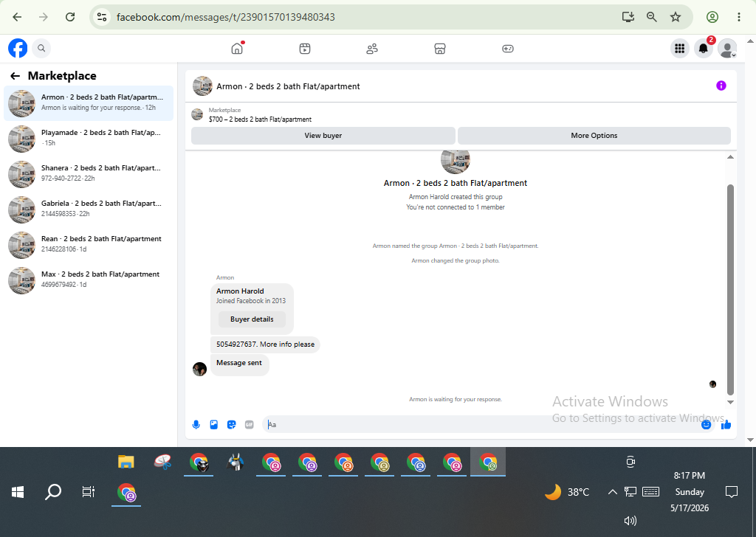756x537 pixels.
Task: Click the Facebook logo icon
Action: pyautogui.click(x=18, y=48)
